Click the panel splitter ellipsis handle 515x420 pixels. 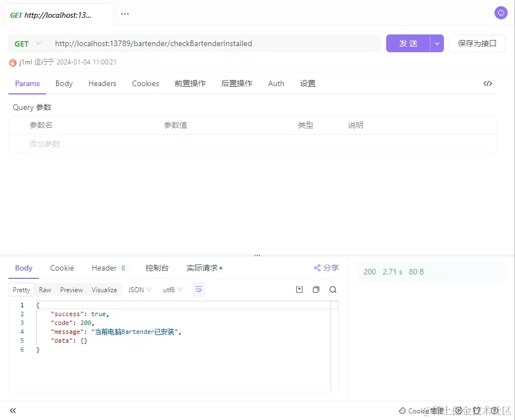(257, 255)
